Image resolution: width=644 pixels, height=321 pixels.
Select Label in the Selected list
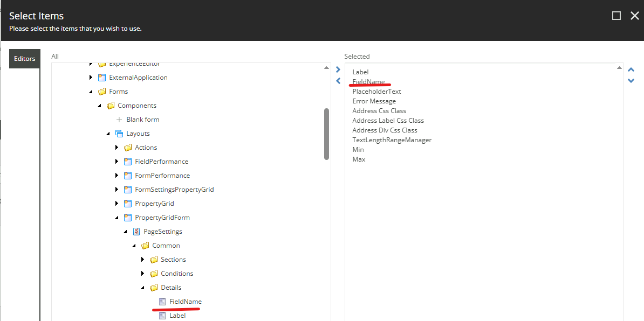tap(361, 72)
